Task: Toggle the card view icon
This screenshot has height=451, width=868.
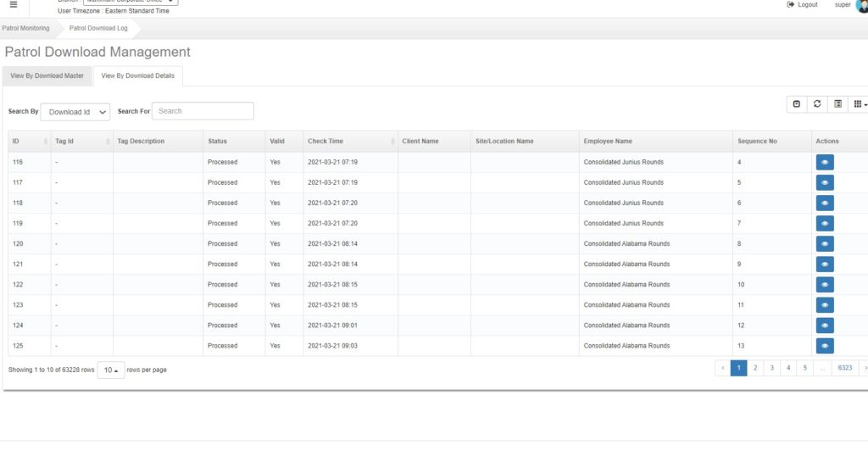Action: (x=837, y=103)
